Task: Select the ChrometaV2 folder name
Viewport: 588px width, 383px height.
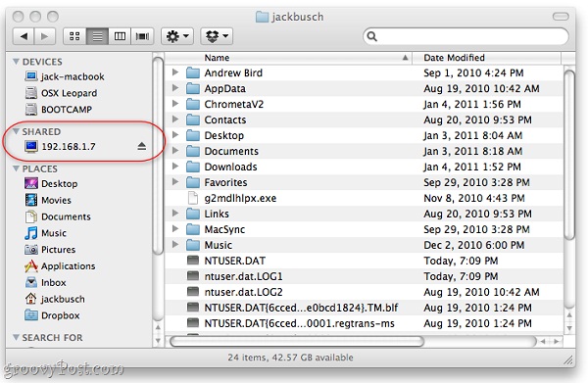Action: pos(234,104)
